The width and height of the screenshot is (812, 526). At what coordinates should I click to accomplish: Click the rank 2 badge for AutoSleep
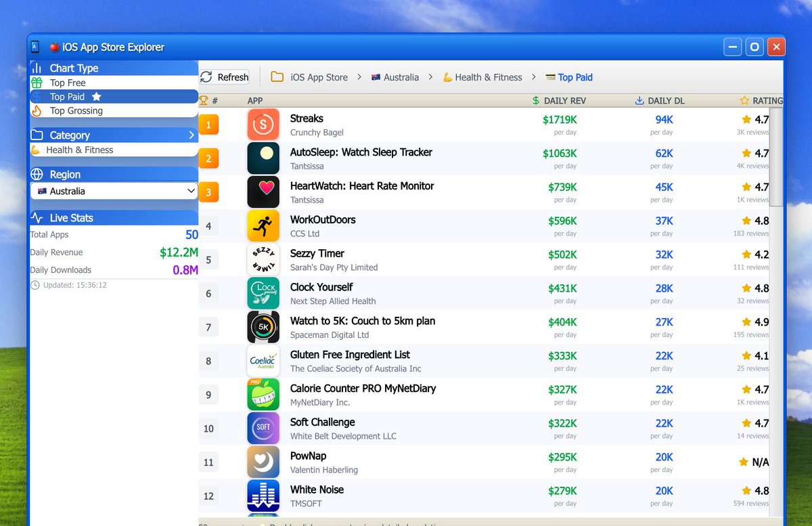pyautogui.click(x=208, y=158)
